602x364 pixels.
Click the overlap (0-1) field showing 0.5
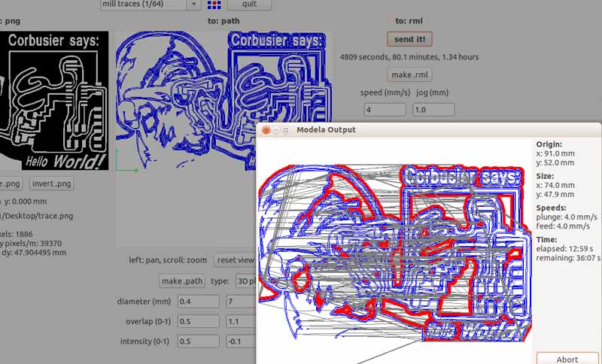pos(199,321)
